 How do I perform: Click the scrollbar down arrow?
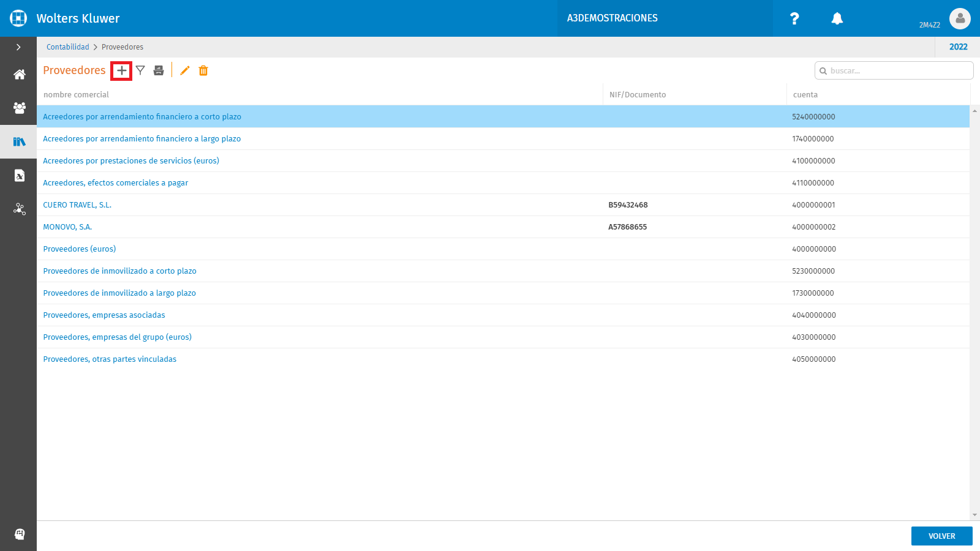pos(974,515)
